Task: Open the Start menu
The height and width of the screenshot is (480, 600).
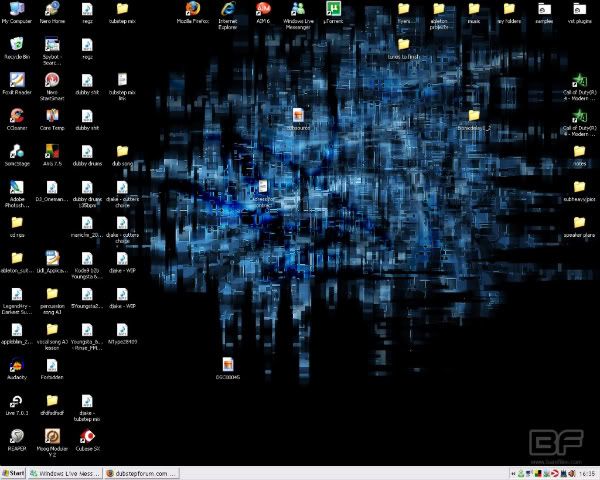Action: (x=13, y=473)
